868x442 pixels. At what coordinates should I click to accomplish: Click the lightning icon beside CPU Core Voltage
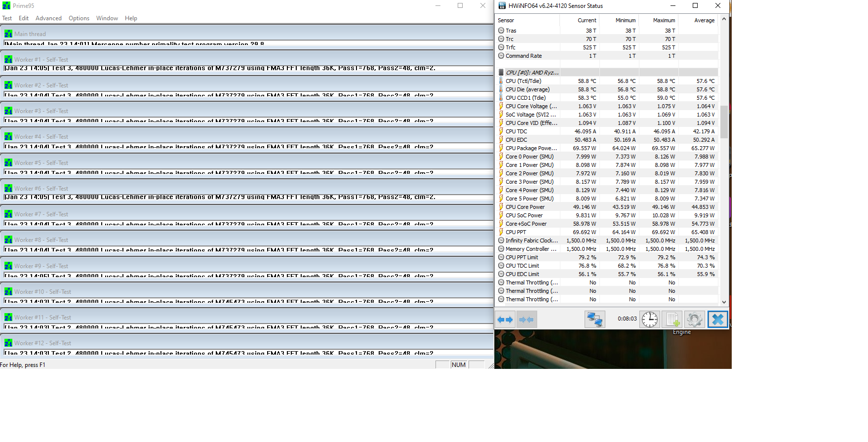[x=501, y=106]
